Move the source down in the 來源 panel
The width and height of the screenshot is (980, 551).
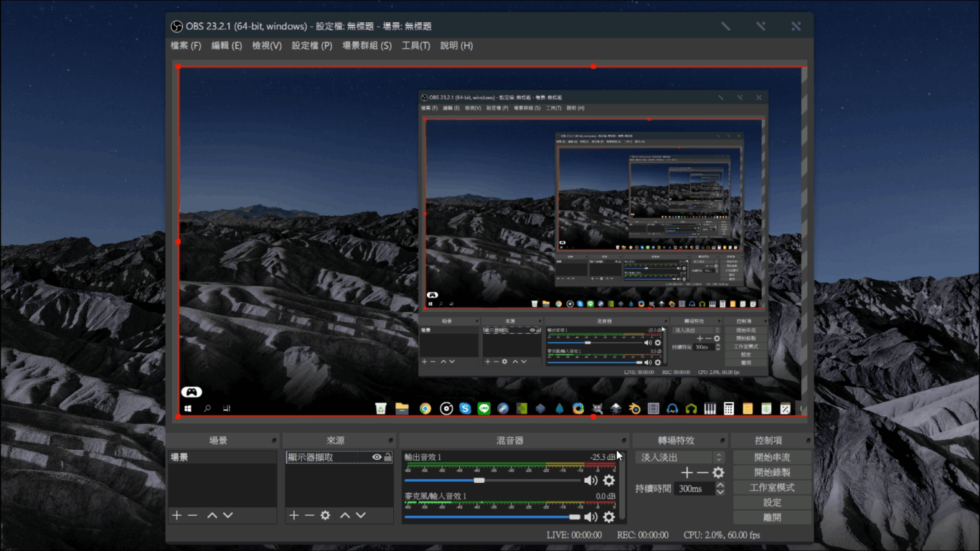pos(361,515)
